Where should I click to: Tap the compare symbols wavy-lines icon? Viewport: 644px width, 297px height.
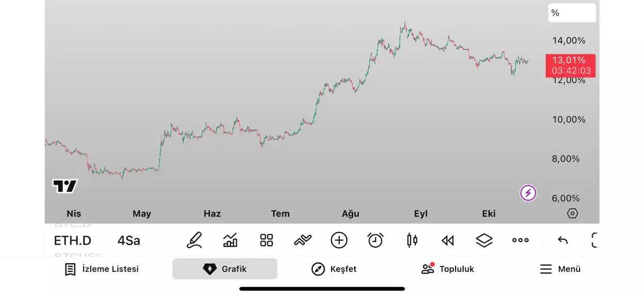click(303, 240)
